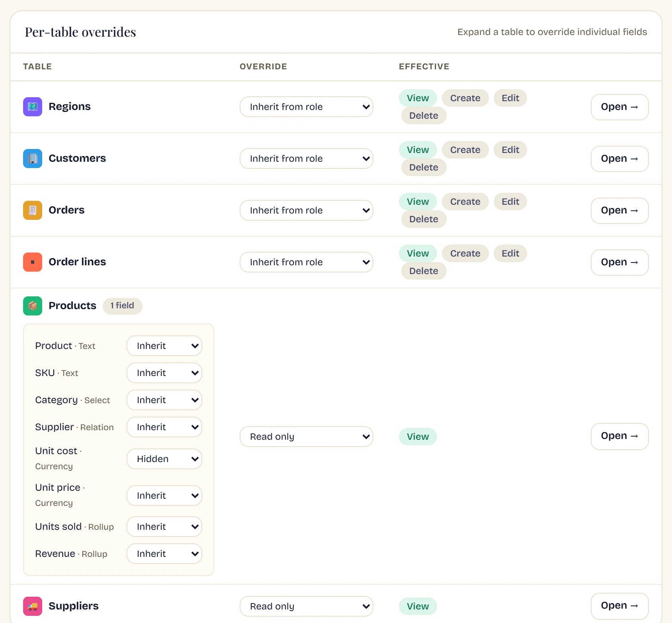Click the Per-table overrides heading

[80, 32]
